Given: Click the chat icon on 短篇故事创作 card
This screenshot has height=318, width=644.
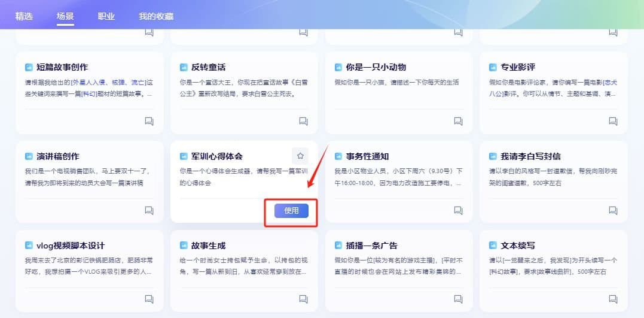Looking at the screenshot, I should 149,121.
